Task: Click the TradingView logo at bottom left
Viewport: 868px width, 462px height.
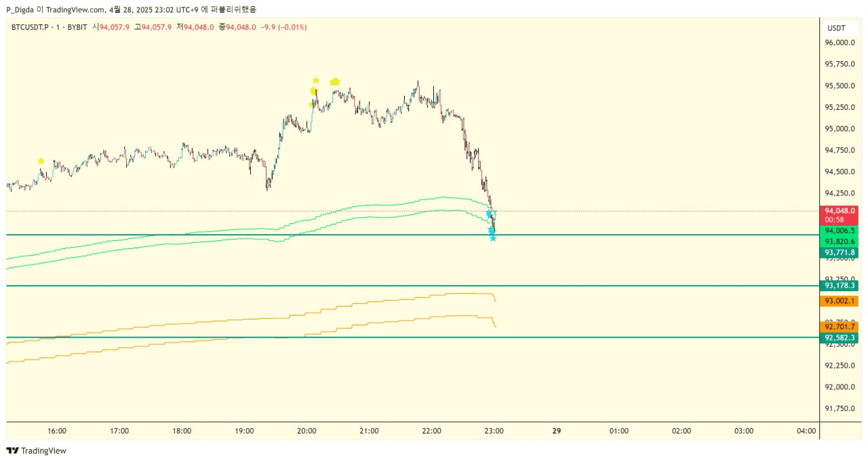Action: [37, 450]
